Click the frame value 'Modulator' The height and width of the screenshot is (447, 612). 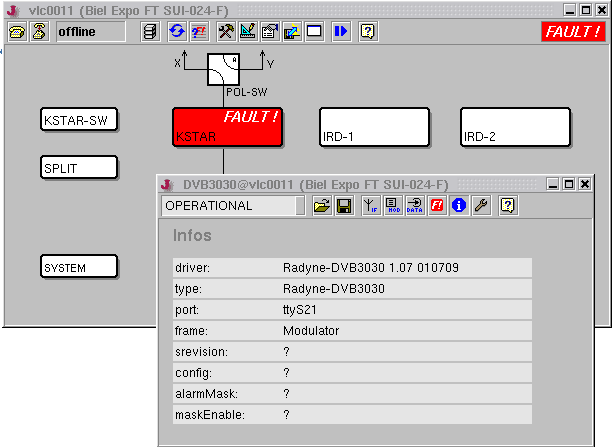pyautogui.click(x=311, y=331)
